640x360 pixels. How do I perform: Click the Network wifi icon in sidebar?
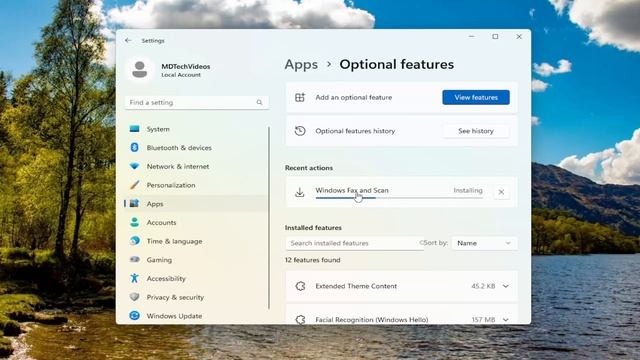click(134, 166)
